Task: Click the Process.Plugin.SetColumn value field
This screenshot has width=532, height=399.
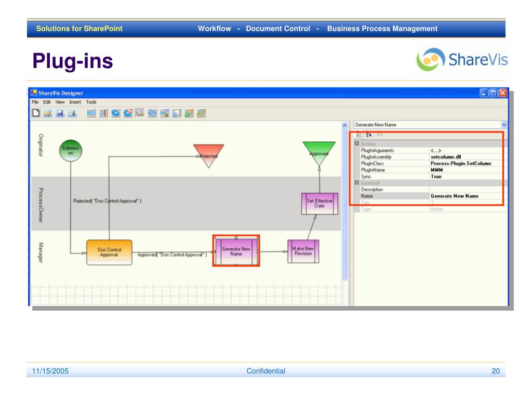Action: (x=468, y=163)
